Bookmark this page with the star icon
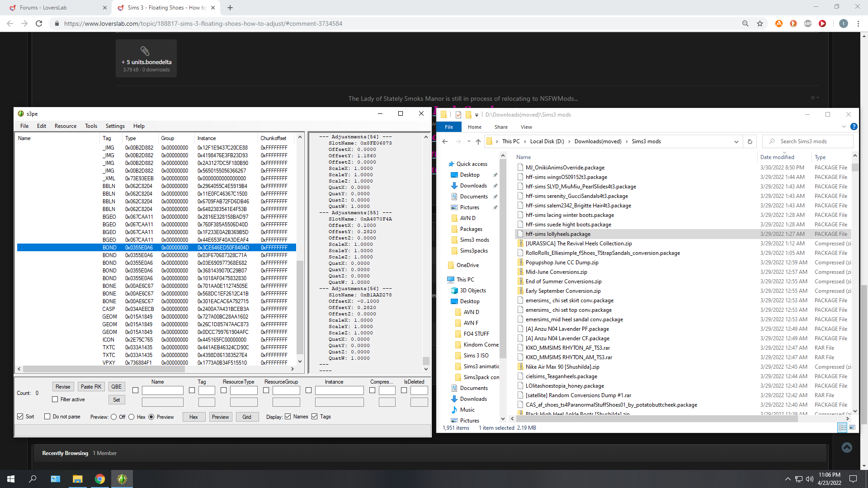Viewport: 868px width, 488px height. tap(760, 23)
